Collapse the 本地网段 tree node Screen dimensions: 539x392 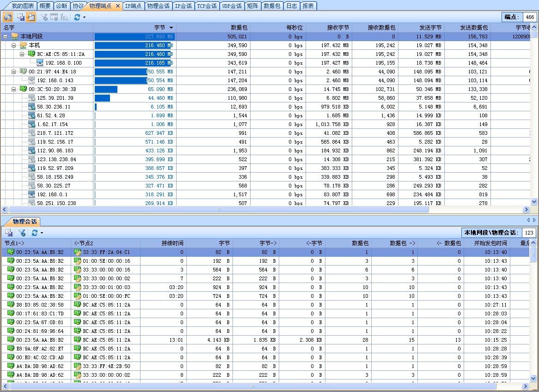coord(4,36)
